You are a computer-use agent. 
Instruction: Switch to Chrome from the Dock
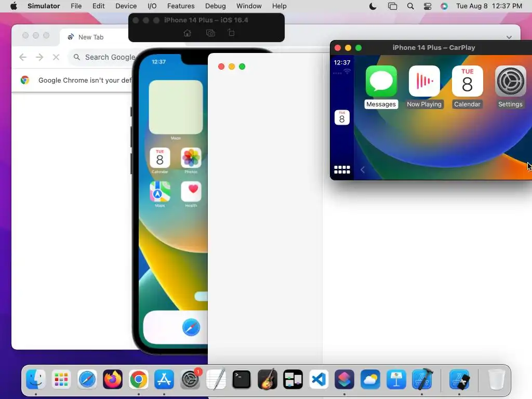point(138,379)
